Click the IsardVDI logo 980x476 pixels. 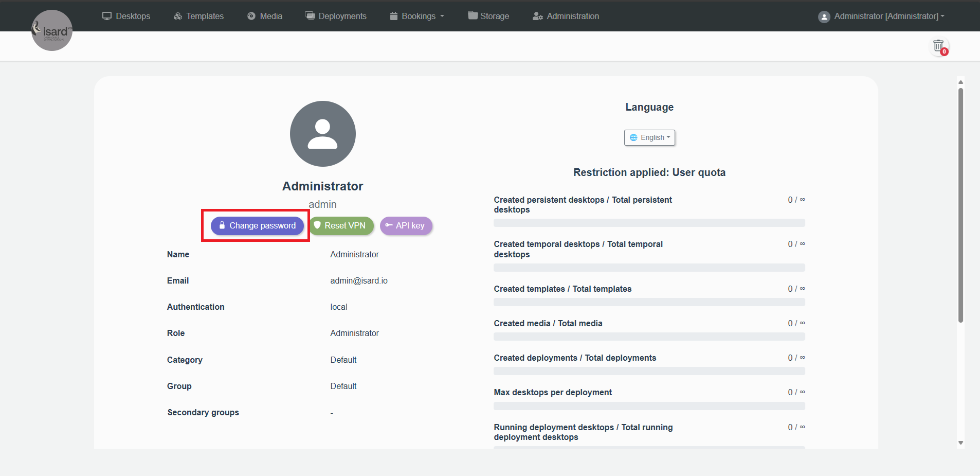[x=52, y=30]
